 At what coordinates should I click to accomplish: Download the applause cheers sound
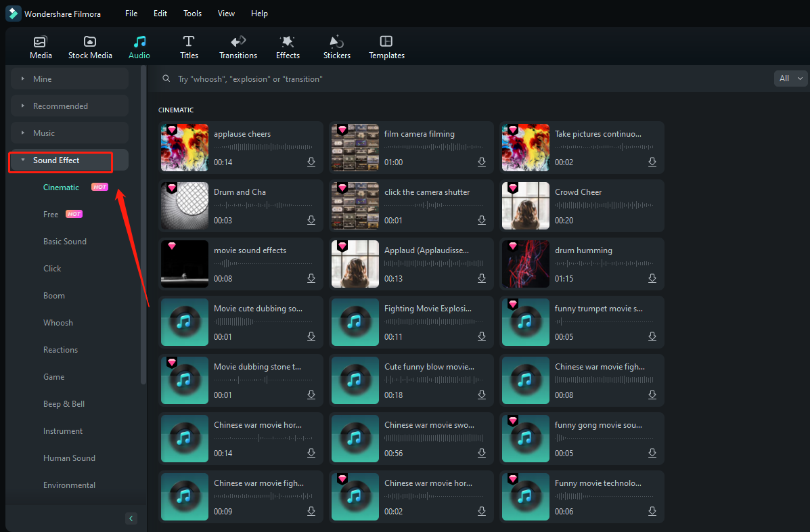(x=311, y=162)
